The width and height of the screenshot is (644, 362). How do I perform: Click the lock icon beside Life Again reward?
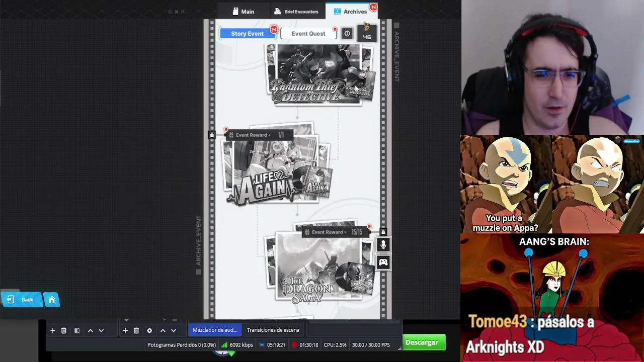point(212,135)
